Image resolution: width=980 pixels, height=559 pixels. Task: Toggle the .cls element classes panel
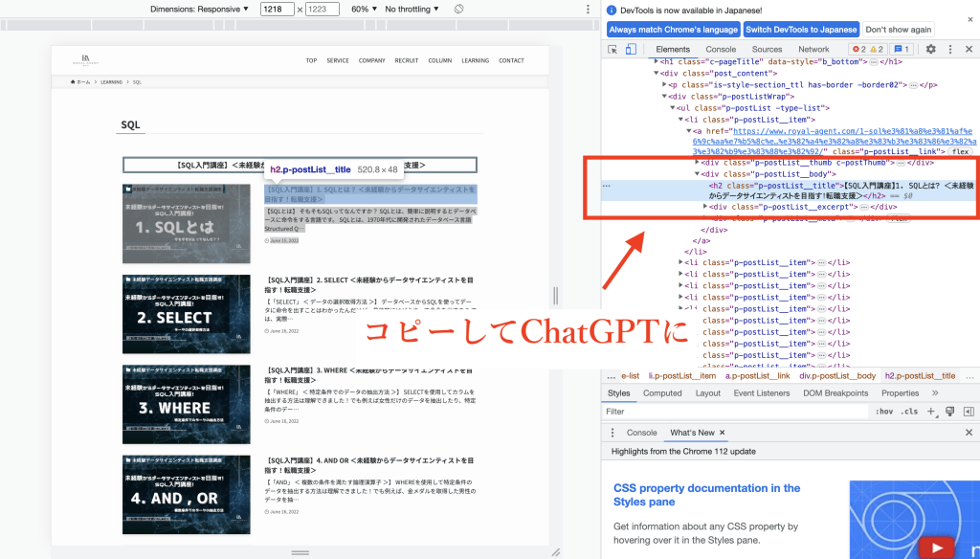coord(909,412)
